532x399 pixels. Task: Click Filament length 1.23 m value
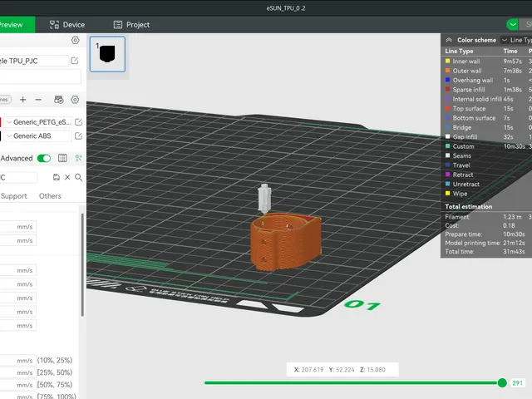[x=512, y=217]
